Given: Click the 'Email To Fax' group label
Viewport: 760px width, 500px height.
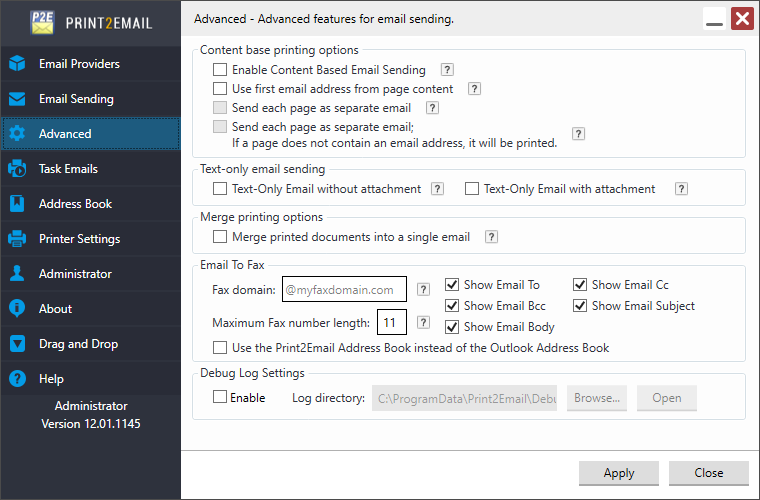Looking at the screenshot, I should [x=232, y=265].
